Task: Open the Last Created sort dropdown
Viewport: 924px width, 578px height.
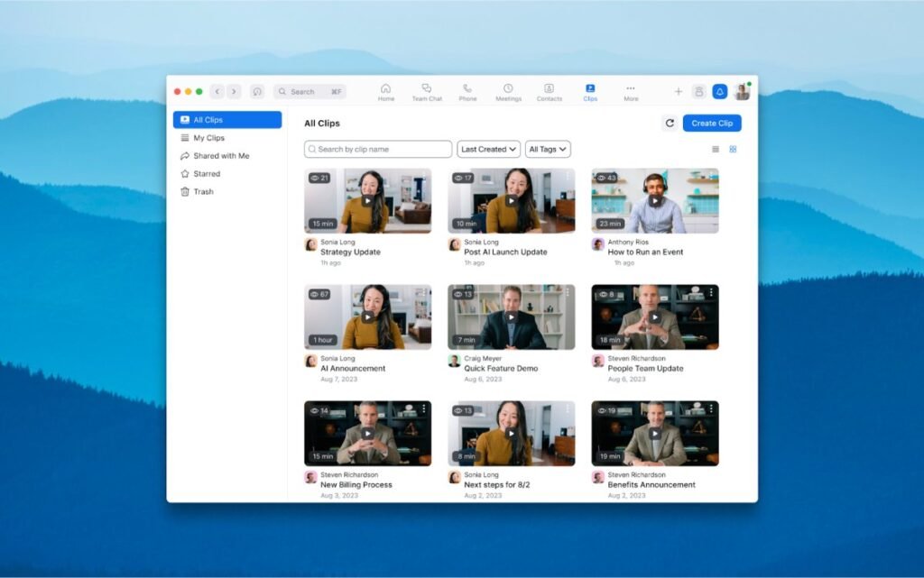Action: pos(487,149)
